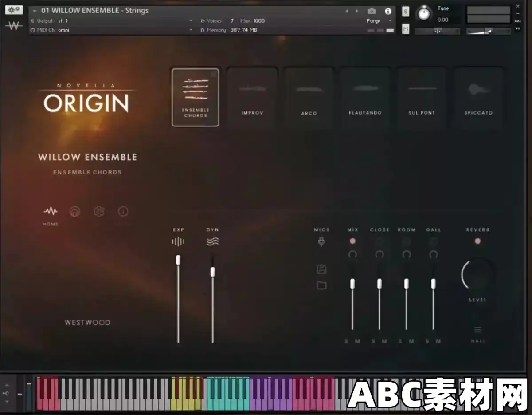Click the headphones icon beside Home
This screenshot has height=415, width=532.
pos(74,212)
